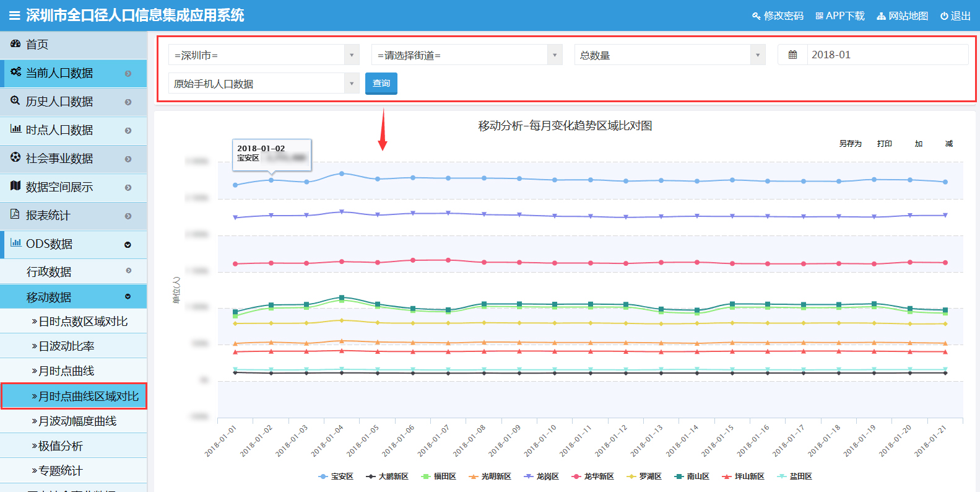Viewport: 980px width, 492px height.
Task: Click the 网站地图 sitemap icon
Action: pos(882,16)
